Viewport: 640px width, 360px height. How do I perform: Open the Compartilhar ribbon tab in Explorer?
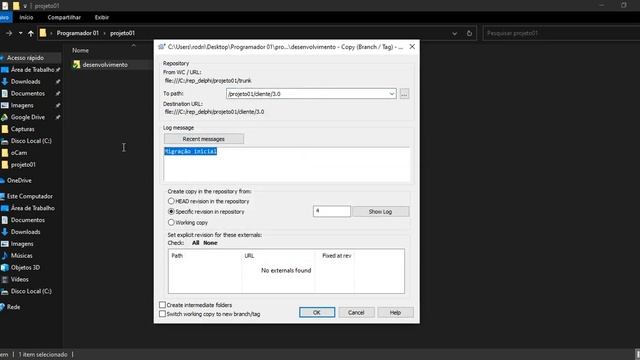64,17
